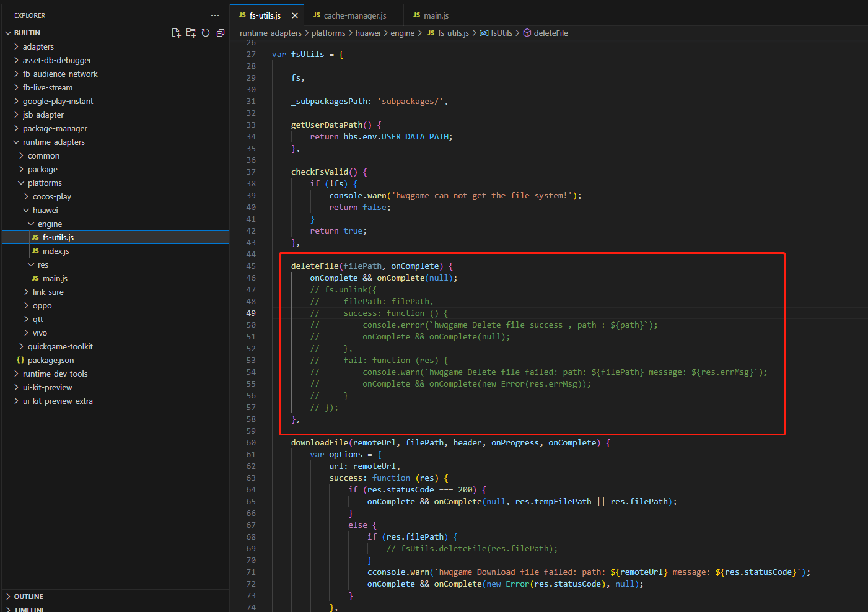This screenshot has height=612, width=868.
Task: Place cursor on line number 60
Action: [251, 442]
